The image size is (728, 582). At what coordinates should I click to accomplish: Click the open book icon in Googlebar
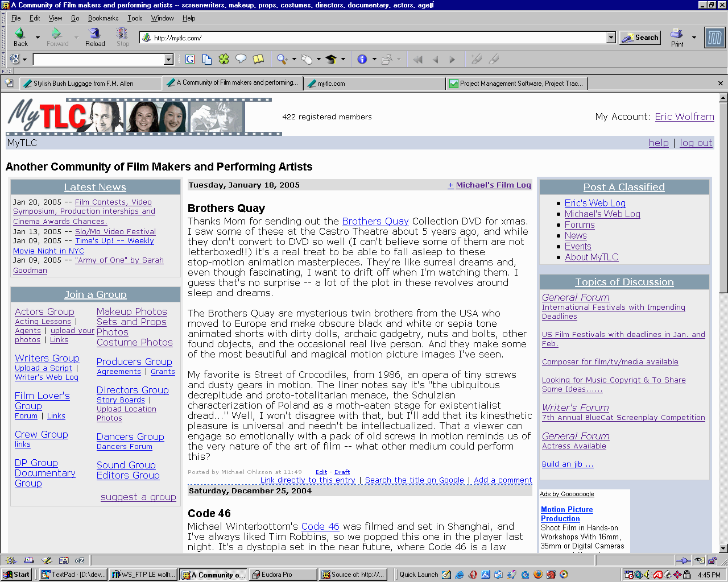258,59
